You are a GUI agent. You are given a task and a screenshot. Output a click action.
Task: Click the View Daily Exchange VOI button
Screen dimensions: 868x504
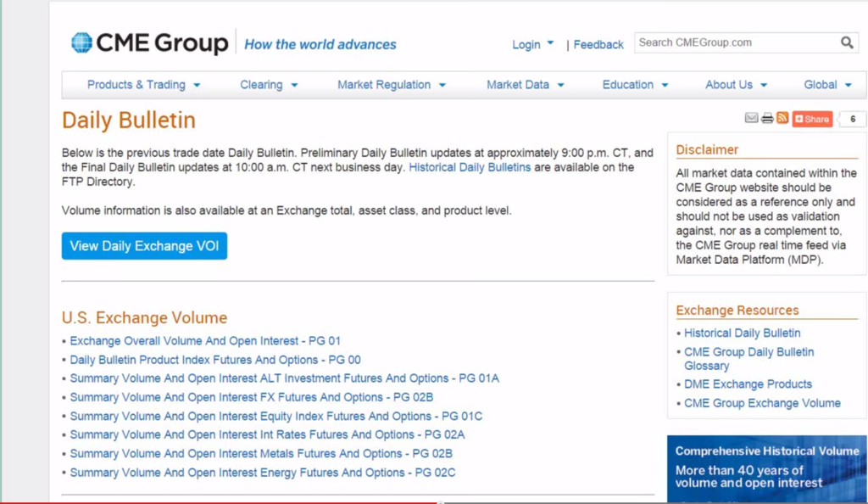point(144,246)
